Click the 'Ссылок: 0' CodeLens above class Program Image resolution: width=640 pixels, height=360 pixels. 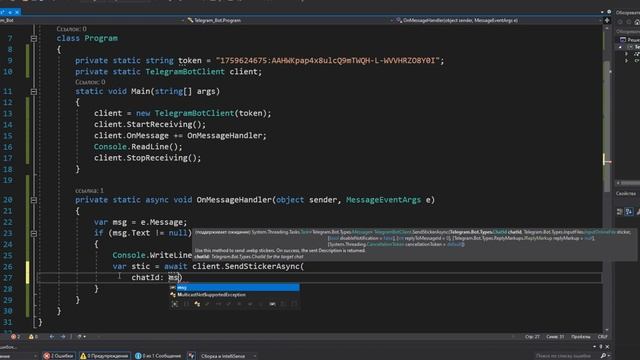pyautogui.click(x=71, y=29)
